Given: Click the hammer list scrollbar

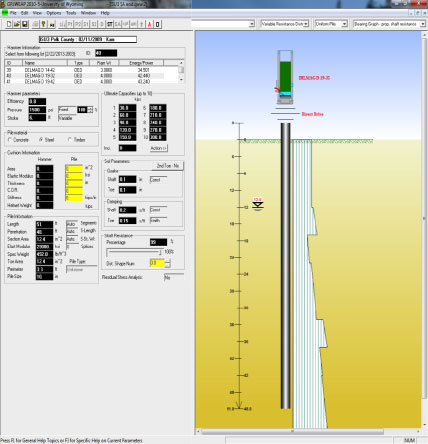Looking at the screenshot, I should click(x=181, y=72).
